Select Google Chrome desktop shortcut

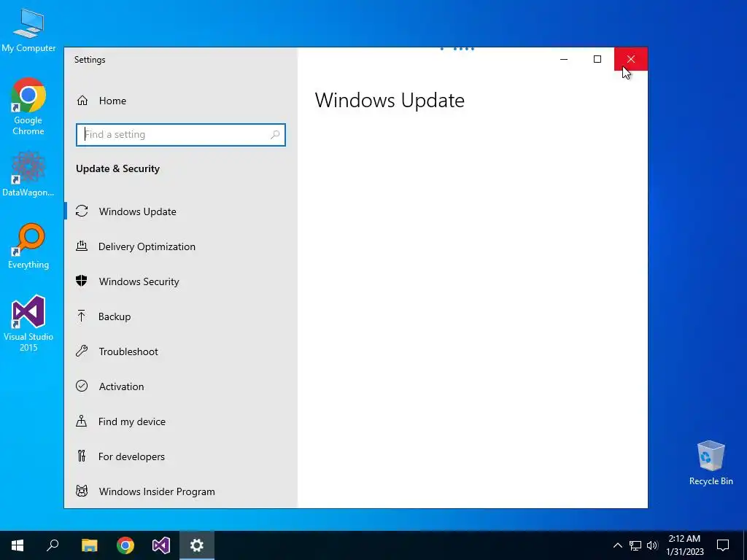[x=28, y=106]
